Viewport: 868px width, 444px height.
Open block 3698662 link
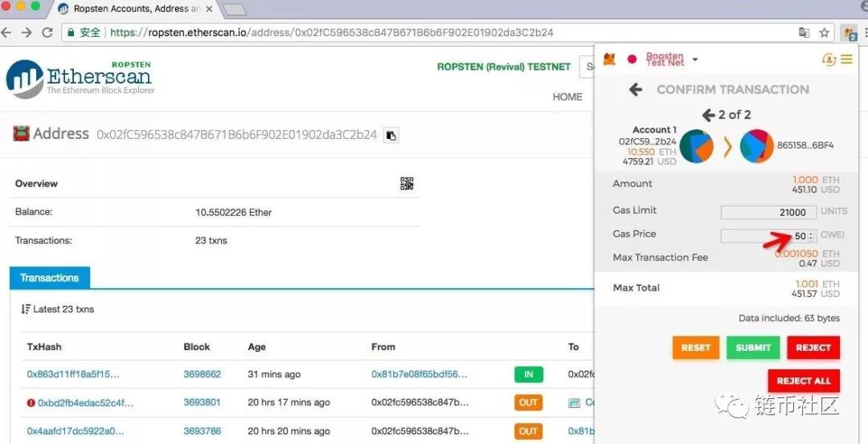pos(202,374)
